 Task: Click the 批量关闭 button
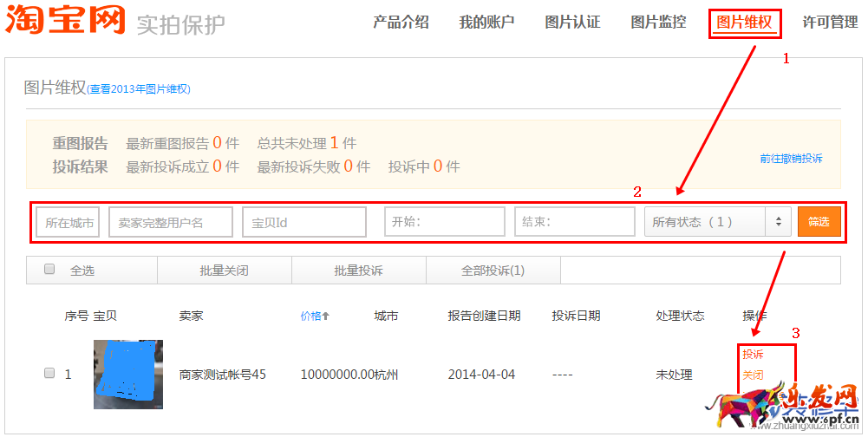pos(224,271)
